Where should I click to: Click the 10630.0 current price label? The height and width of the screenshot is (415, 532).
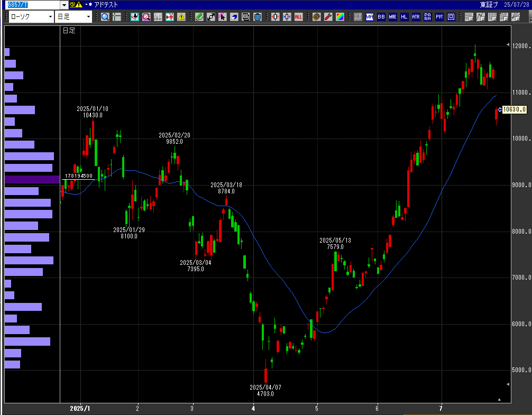[x=515, y=109]
